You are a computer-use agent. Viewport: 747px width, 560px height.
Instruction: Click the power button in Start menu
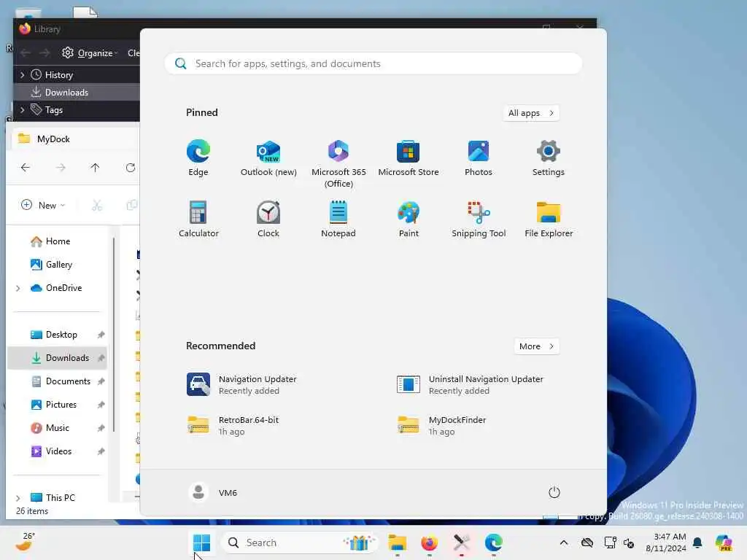tap(554, 492)
